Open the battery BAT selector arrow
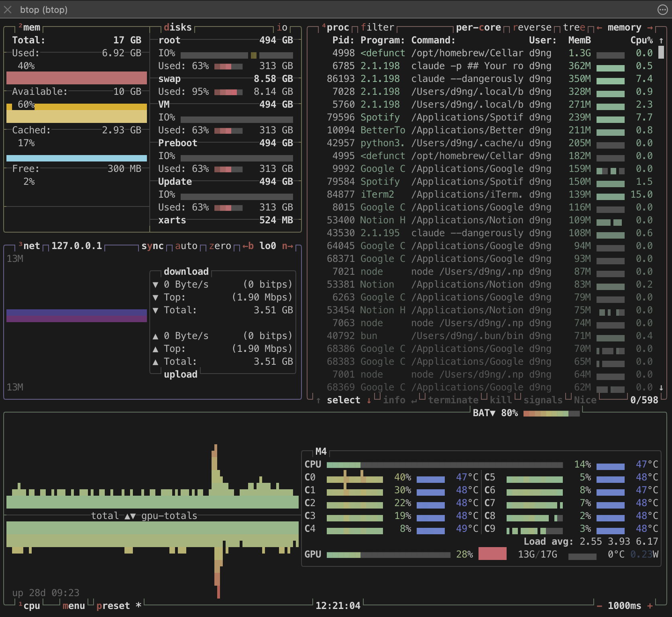This screenshot has height=617, width=672. [x=492, y=413]
